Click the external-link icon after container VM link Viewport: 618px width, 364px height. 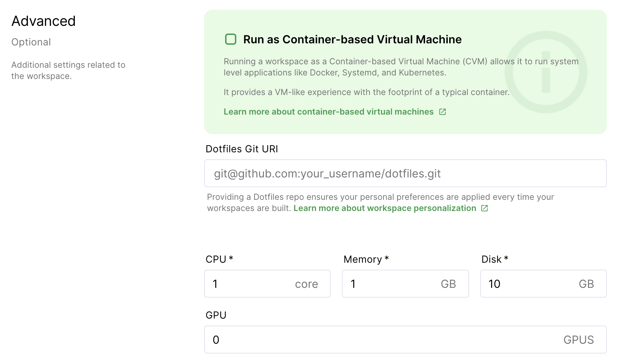(x=443, y=112)
